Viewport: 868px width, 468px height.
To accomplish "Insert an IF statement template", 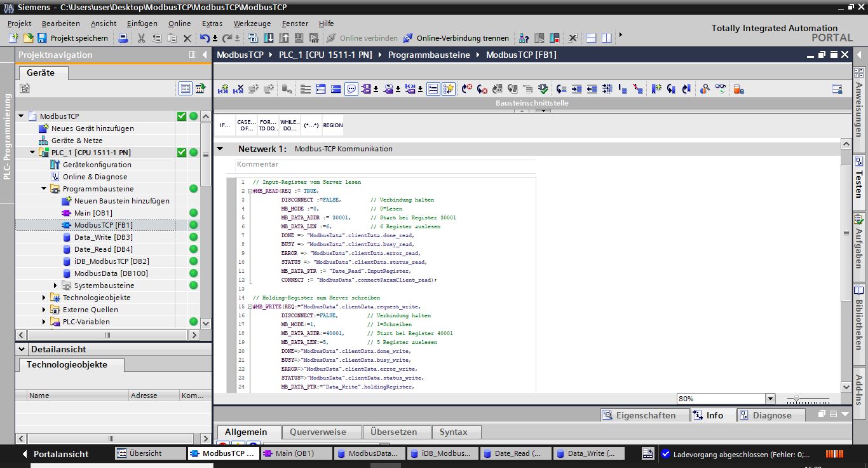I will click(225, 125).
